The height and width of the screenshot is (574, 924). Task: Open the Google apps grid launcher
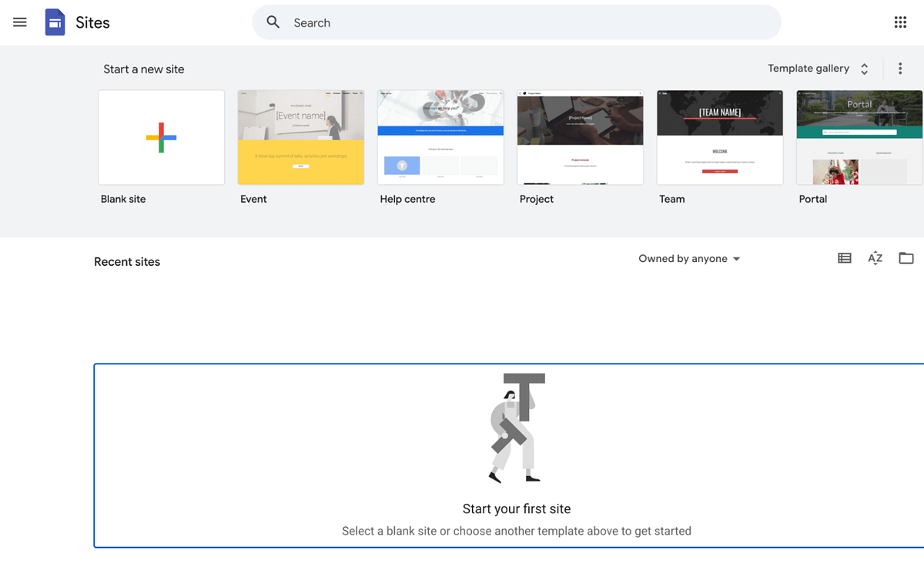point(899,22)
